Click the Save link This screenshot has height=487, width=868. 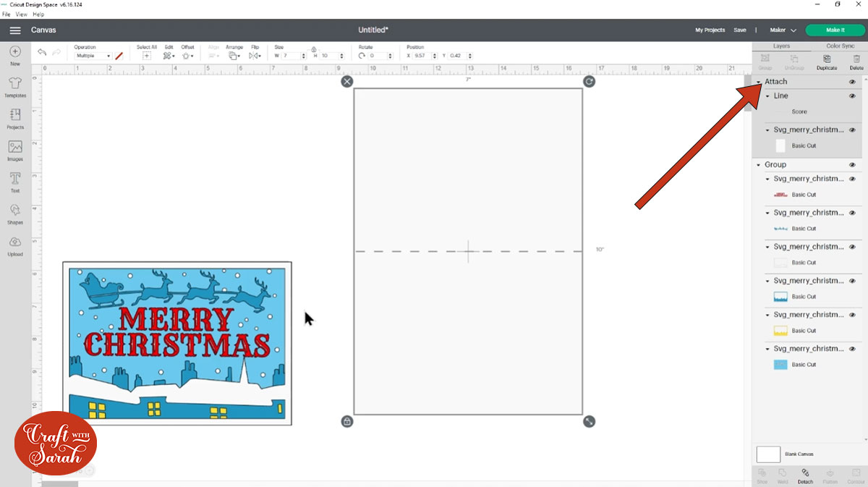(x=740, y=30)
